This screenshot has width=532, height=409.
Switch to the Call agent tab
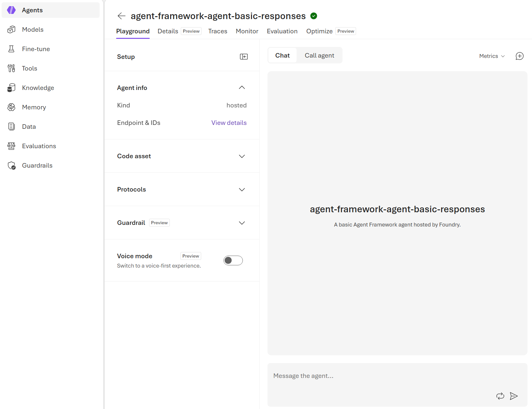click(x=320, y=55)
